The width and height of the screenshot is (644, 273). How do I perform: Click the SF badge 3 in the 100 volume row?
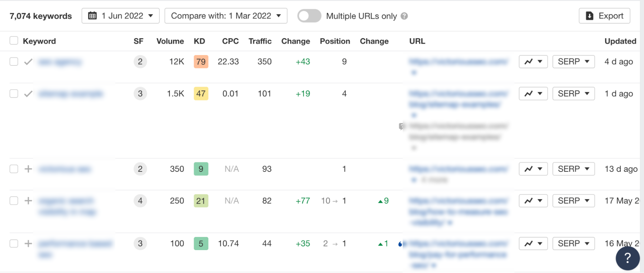[x=140, y=243]
